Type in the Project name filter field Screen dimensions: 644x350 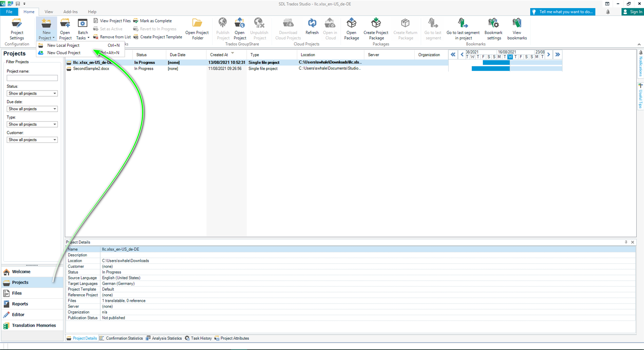point(32,78)
